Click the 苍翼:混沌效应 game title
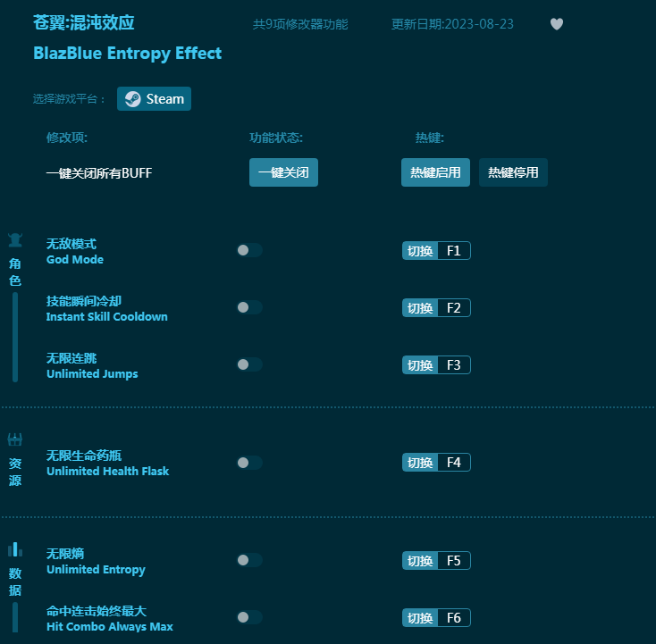 [x=84, y=22]
